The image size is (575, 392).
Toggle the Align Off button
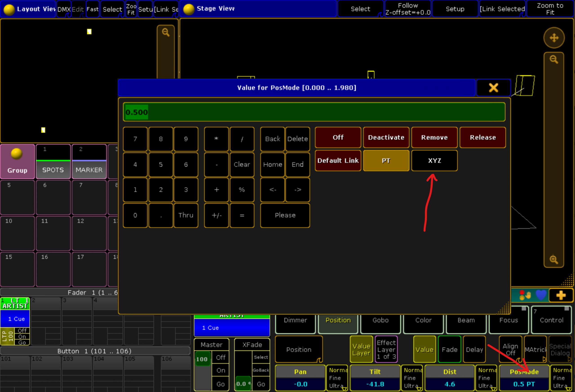(x=510, y=350)
